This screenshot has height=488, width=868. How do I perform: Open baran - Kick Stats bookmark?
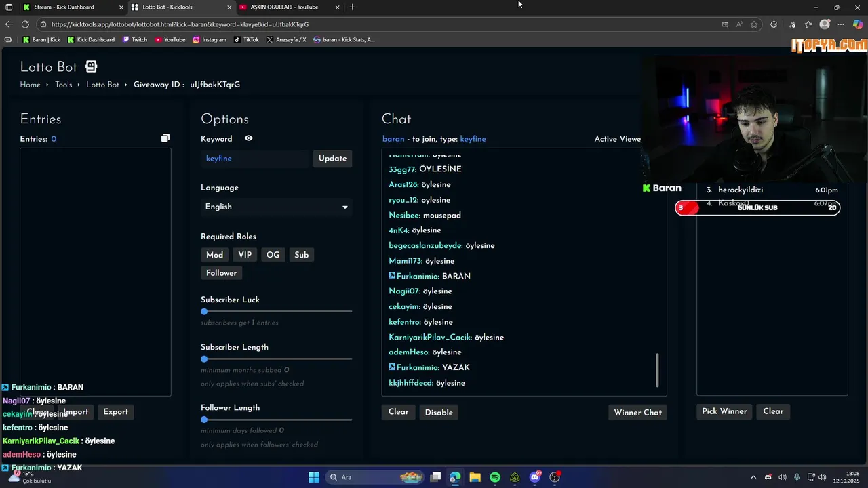tap(344, 40)
